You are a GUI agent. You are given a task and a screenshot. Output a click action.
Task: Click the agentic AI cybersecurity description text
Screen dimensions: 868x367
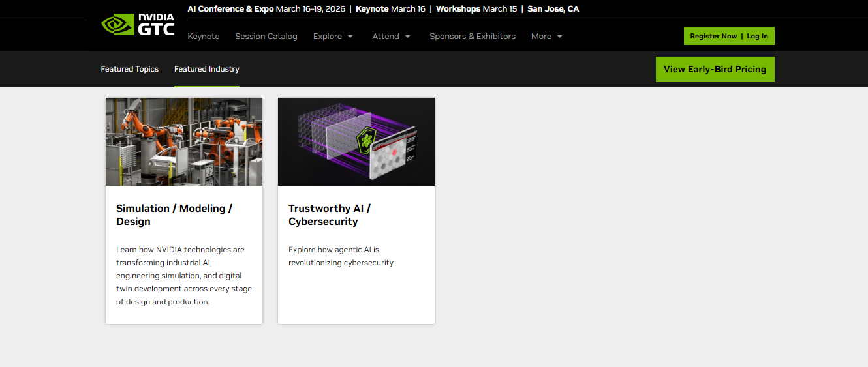coord(341,256)
